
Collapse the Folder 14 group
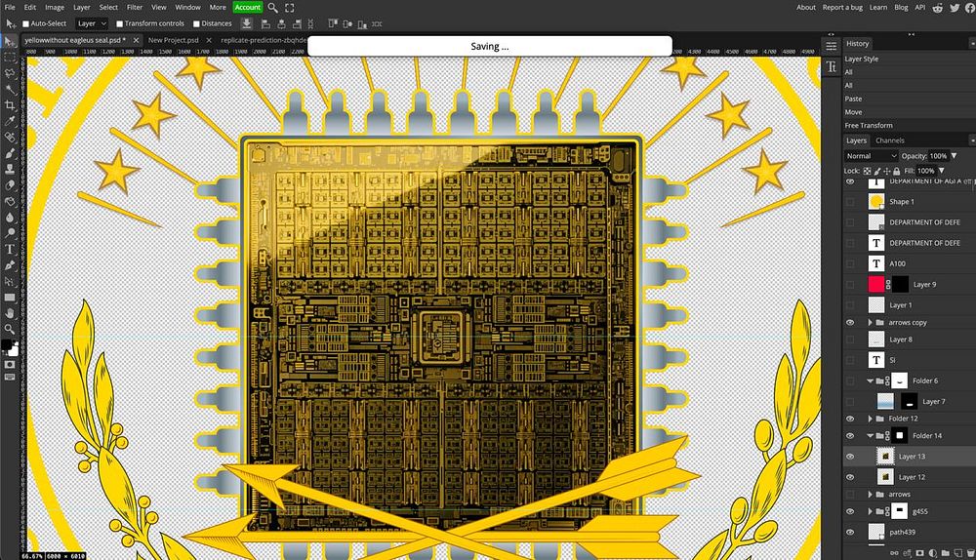pyautogui.click(x=871, y=435)
